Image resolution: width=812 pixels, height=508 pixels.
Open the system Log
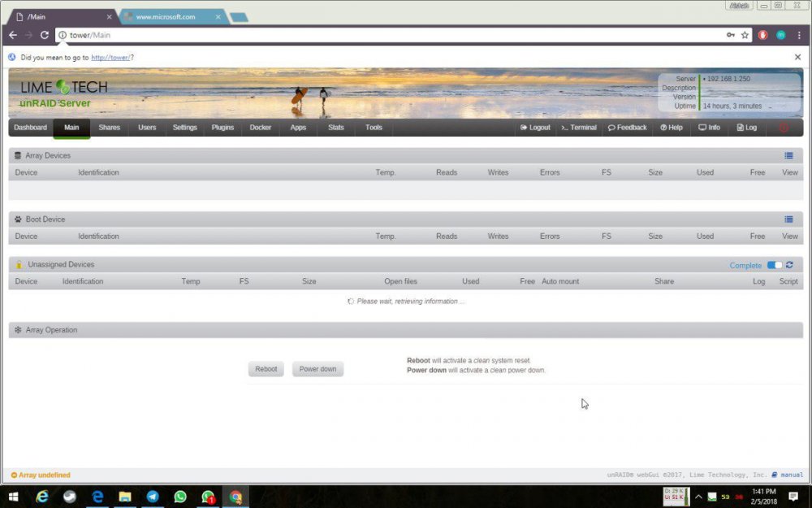(x=747, y=128)
